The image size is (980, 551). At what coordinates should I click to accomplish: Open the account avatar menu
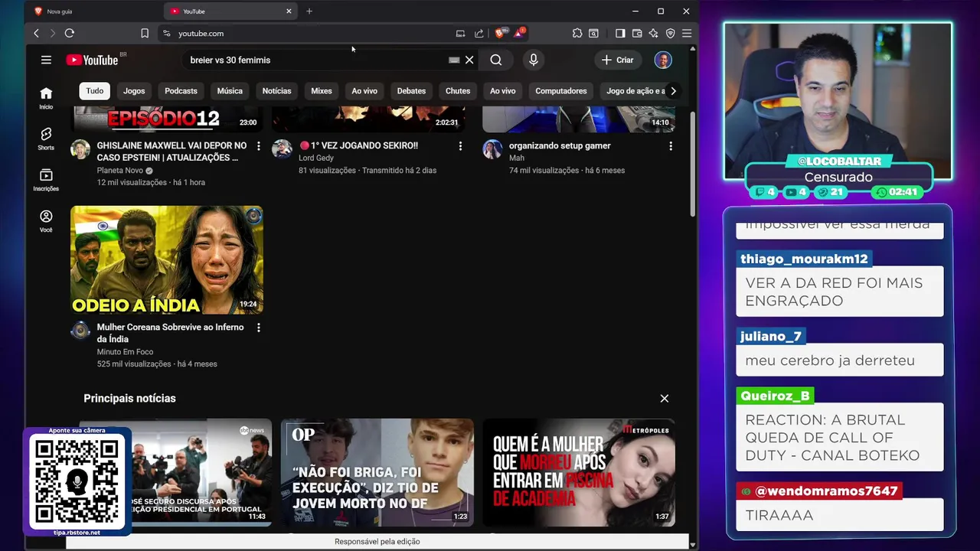pos(663,60)
